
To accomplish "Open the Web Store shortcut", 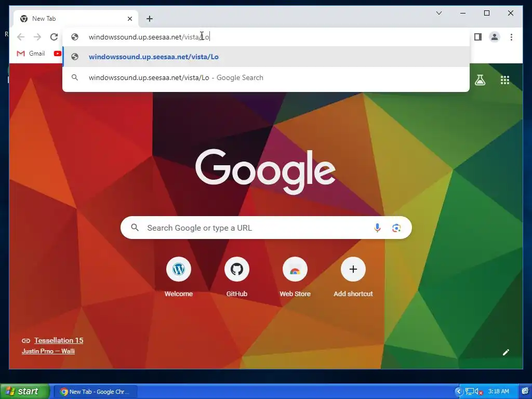I will [x=295, y=270].
